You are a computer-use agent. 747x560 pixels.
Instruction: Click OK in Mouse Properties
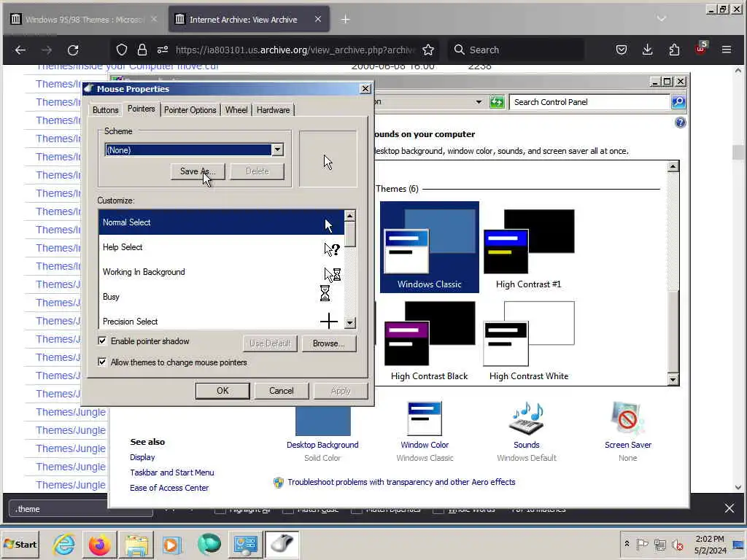(x=222, y=391)
